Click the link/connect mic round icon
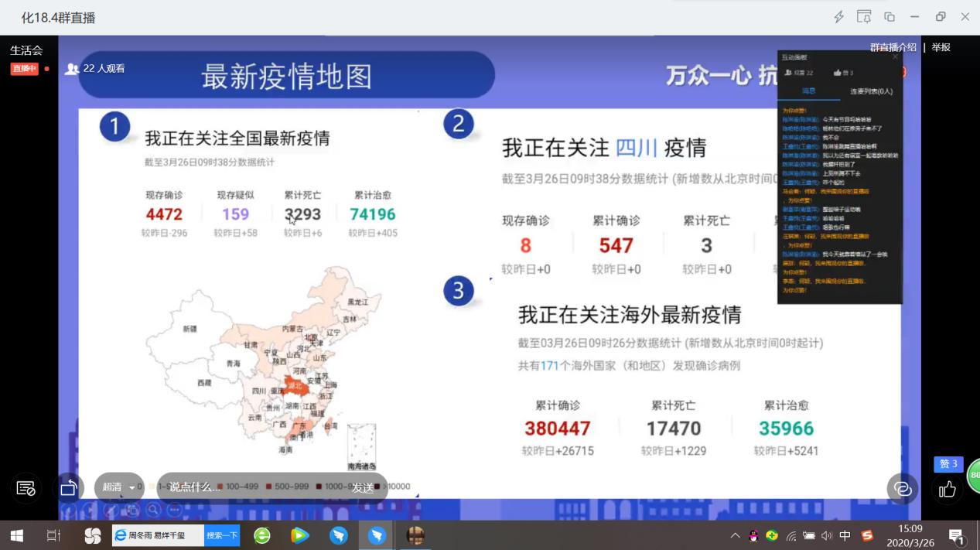The width and height of the screenshot is (980, 550). pos(903,488)
